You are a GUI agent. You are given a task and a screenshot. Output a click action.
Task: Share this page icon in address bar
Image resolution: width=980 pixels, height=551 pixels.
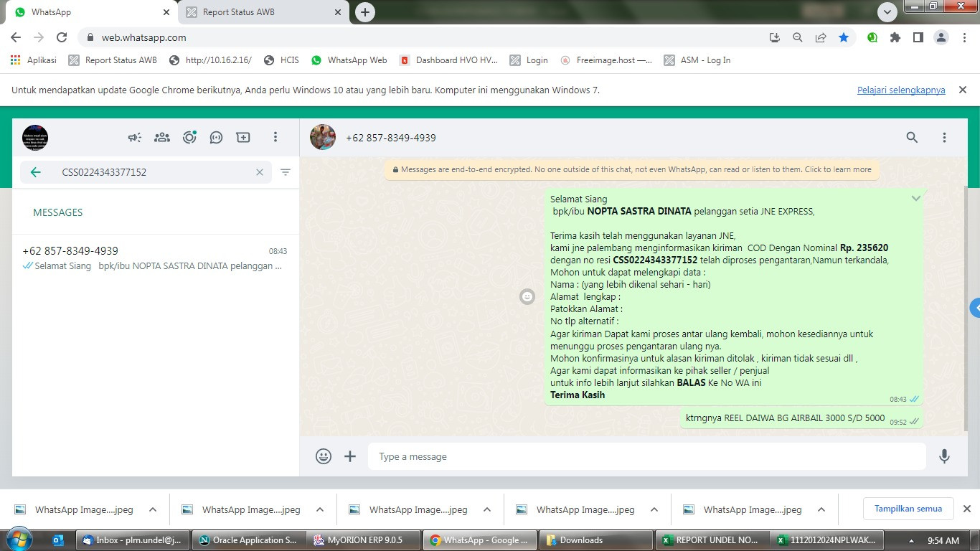point(821,37)
